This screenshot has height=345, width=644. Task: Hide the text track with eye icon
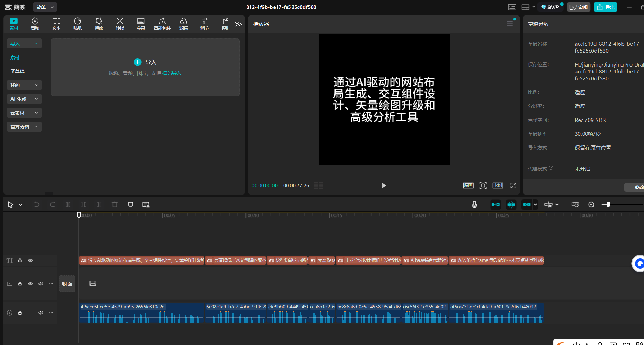click(x=30, y=260)
